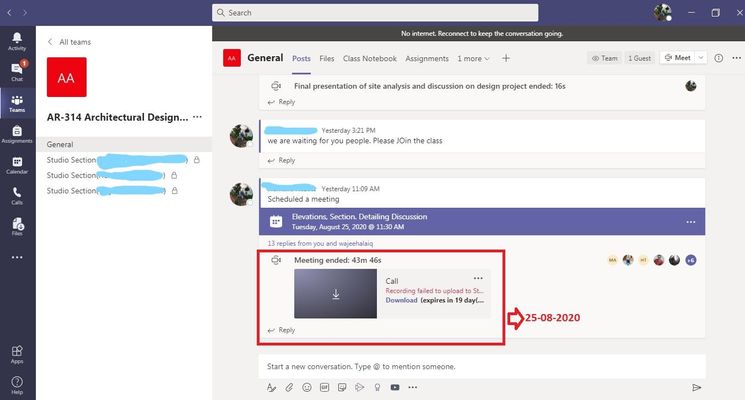This screenshot has width=745, height=400.
Task: Open Elevations, Section Detailing Discussion meeting
Action: tap(482, 221)
